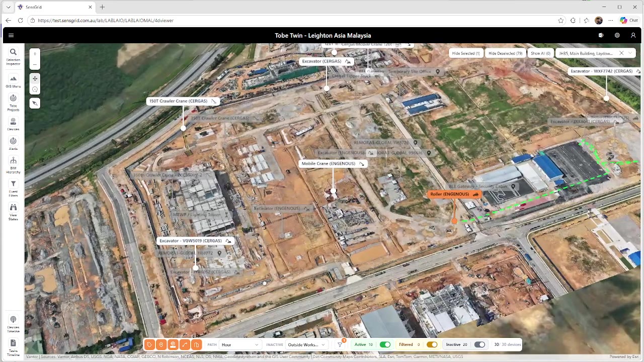Image resolution: width=644 pixels, height=362 pixels.
Task: Click the orange path line tool
Action: click(185, 344)
